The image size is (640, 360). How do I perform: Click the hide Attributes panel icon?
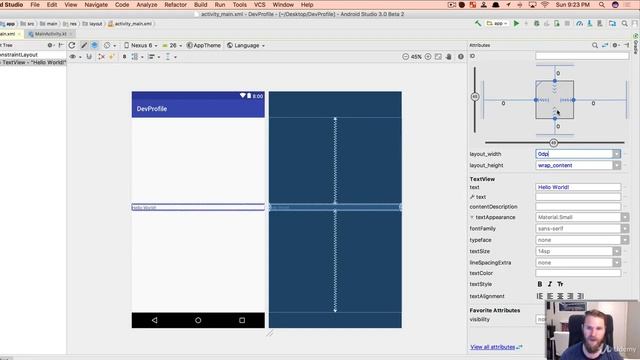click(x=627, y=45)
